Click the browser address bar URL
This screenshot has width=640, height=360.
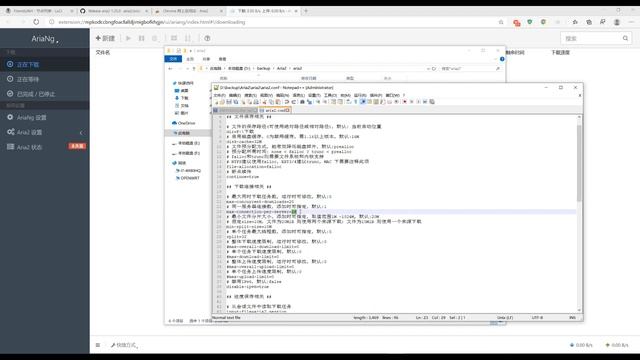click(x=152, y=22)
